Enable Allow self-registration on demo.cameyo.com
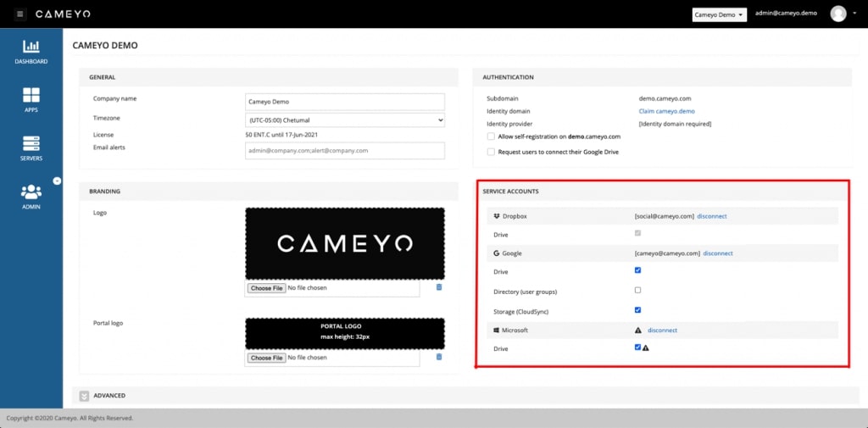 point(491,136)
